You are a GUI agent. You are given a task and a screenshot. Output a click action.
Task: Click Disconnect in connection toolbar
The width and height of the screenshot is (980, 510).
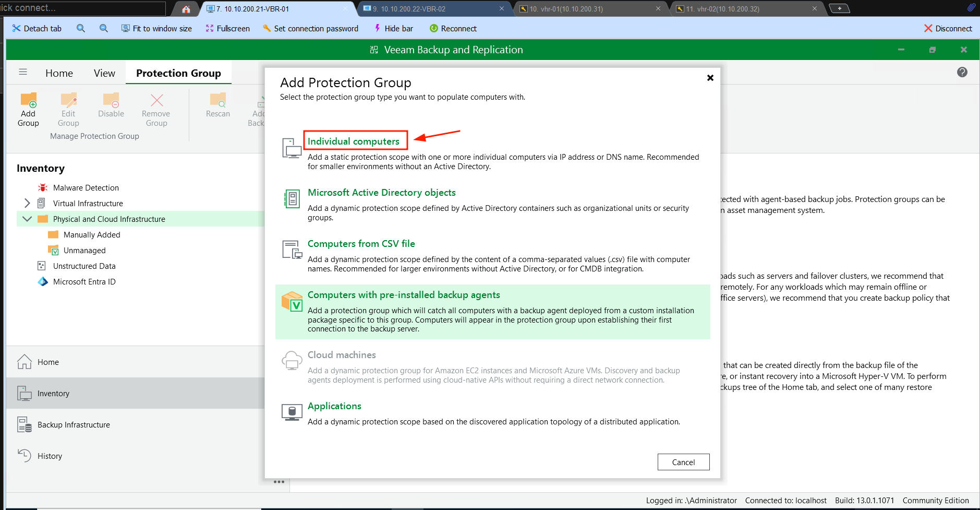[948, 28]
